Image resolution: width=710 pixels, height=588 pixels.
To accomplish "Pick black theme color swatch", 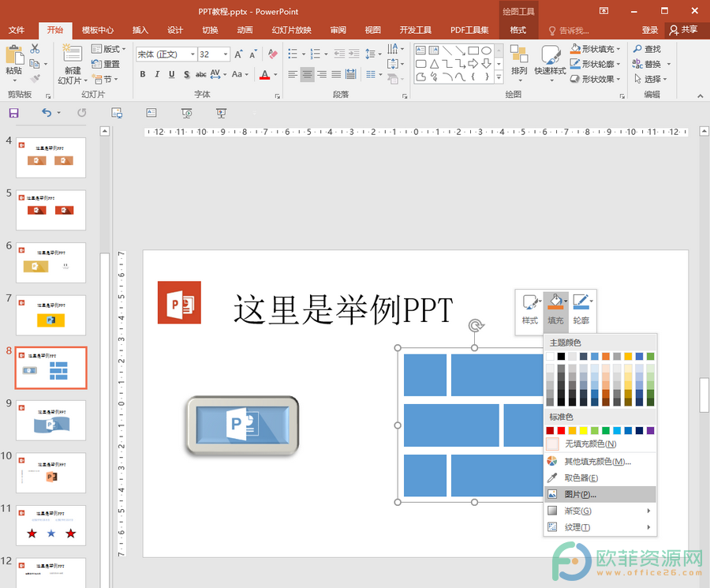I will pos(561,356).
